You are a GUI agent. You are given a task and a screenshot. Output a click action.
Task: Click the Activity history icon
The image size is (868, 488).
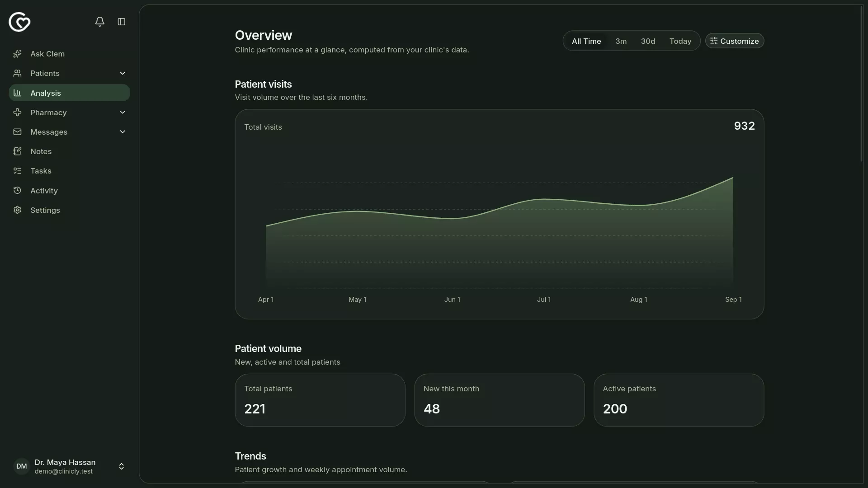(17, 191)
